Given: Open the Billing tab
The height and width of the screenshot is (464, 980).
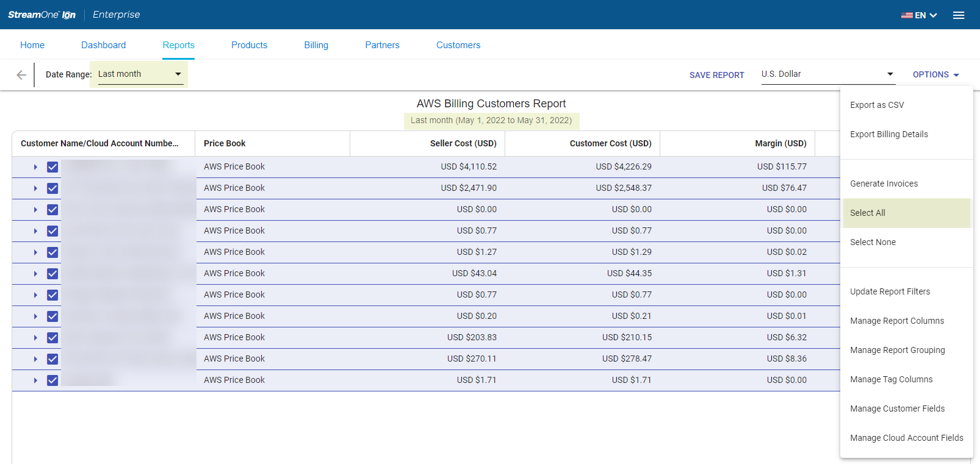Looking at the screenshot, I should 316,45.
